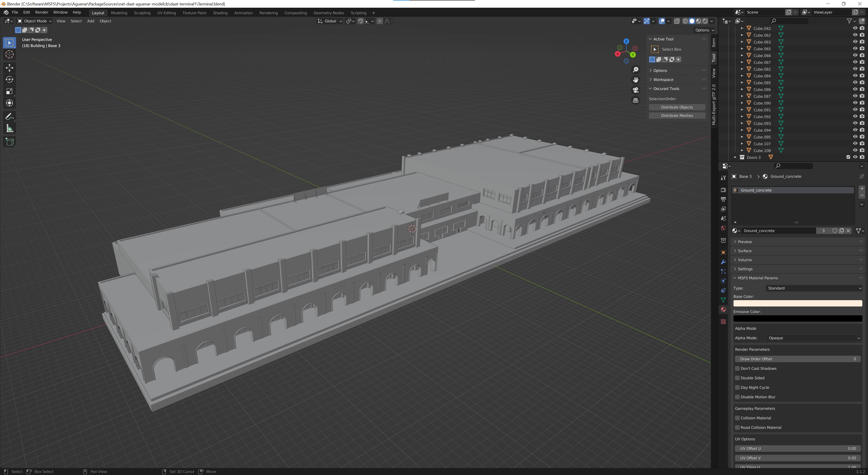Open the Base Color swatch picker

pos(797,303)
